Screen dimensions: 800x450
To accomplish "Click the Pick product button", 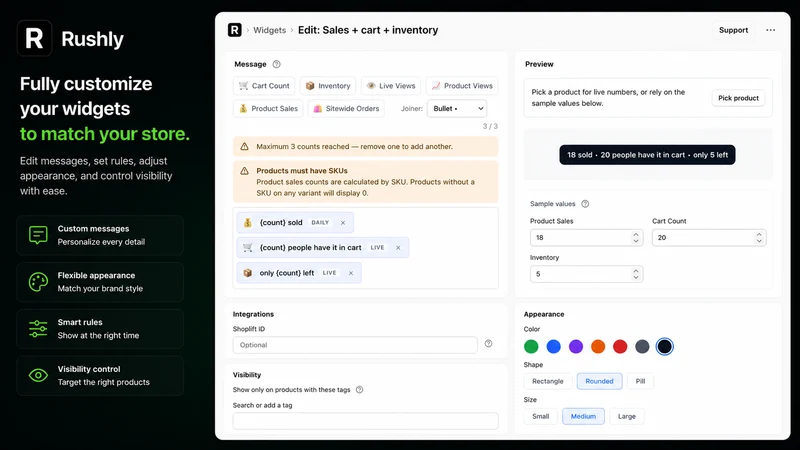I will [738, 98].
